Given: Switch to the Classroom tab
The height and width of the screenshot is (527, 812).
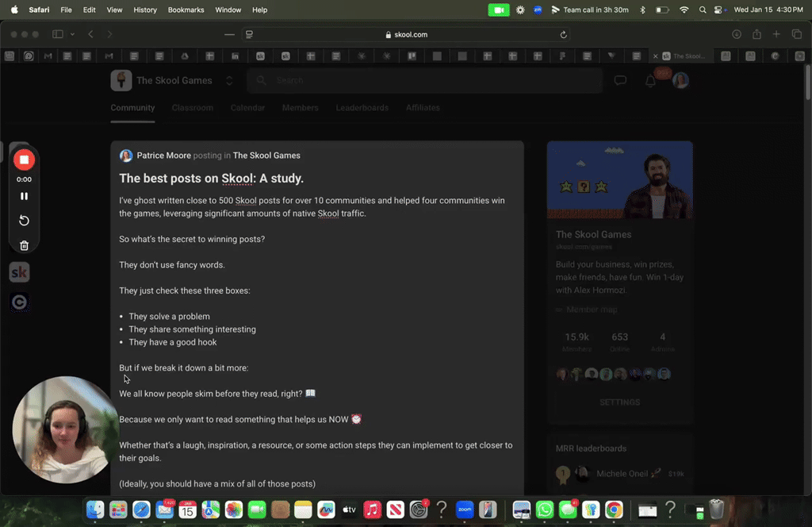Looking at the screenshot, I should pos(192,108).
